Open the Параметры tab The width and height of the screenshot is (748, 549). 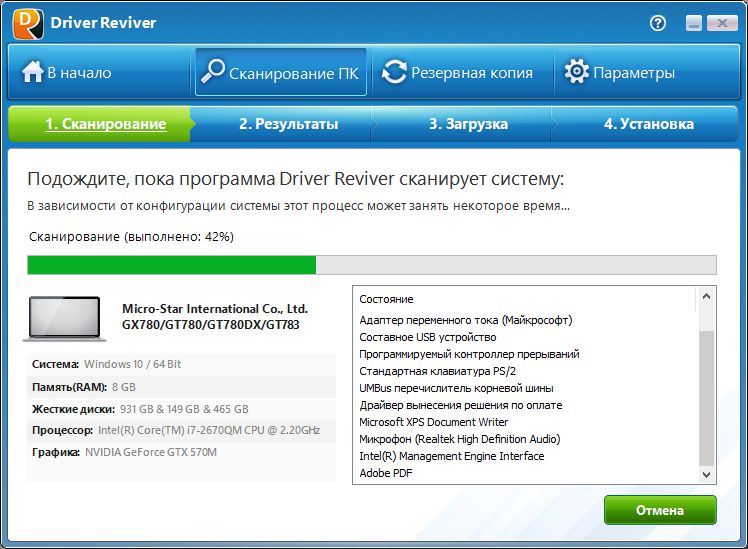tap(646, 72)
